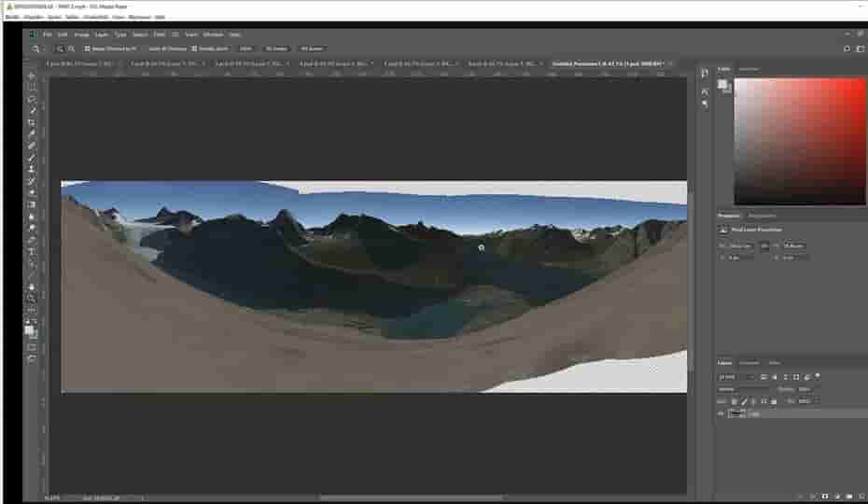Enable the Scrubby Zoom checkbox
This screenshot has height=504, width=868.
coord(194,49)
